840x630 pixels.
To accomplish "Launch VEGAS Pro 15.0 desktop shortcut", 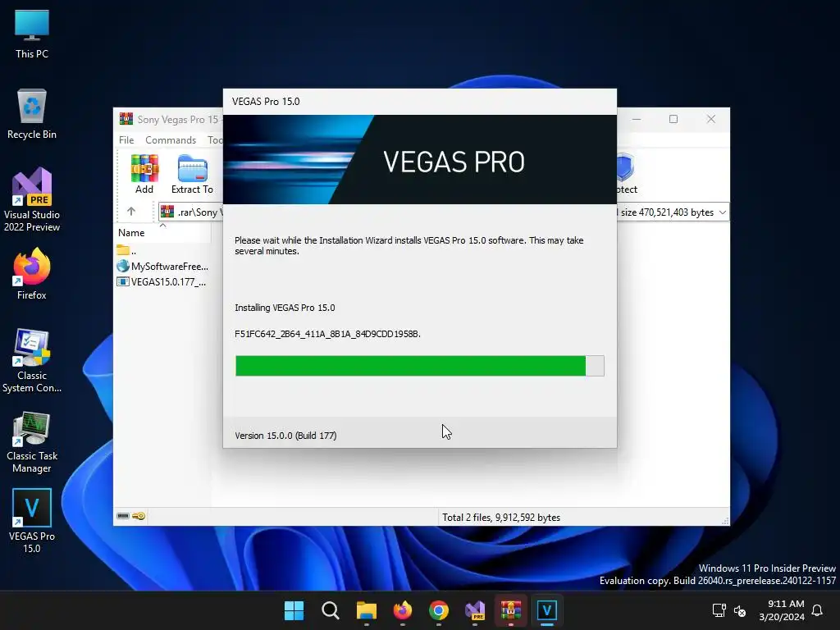I will coord(32,521).
